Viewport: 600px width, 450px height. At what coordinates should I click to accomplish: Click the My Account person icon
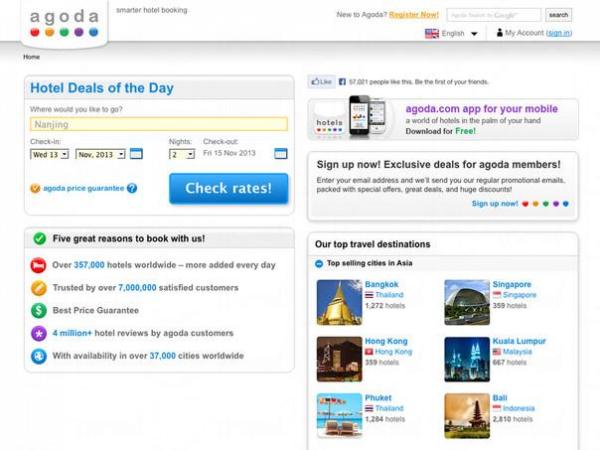pos(499,33)
